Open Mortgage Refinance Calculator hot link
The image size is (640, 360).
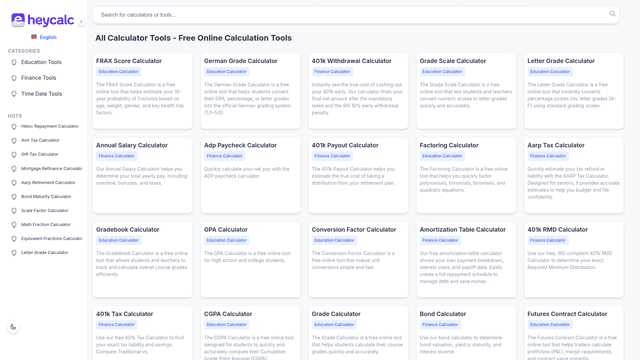click(52, 168)
